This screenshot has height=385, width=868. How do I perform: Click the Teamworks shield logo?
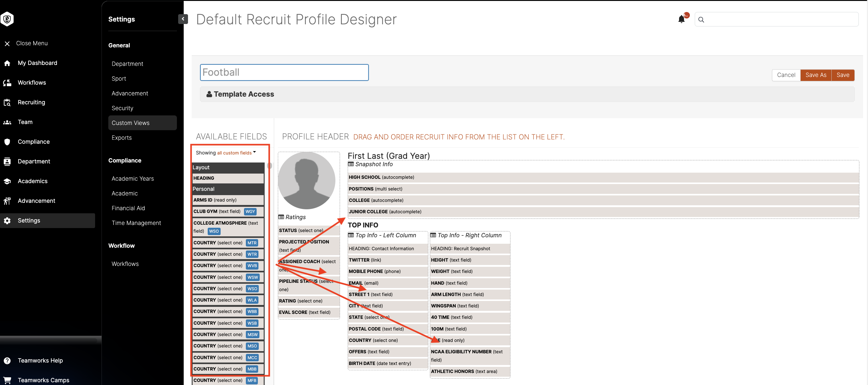click(x=7, y=19)
